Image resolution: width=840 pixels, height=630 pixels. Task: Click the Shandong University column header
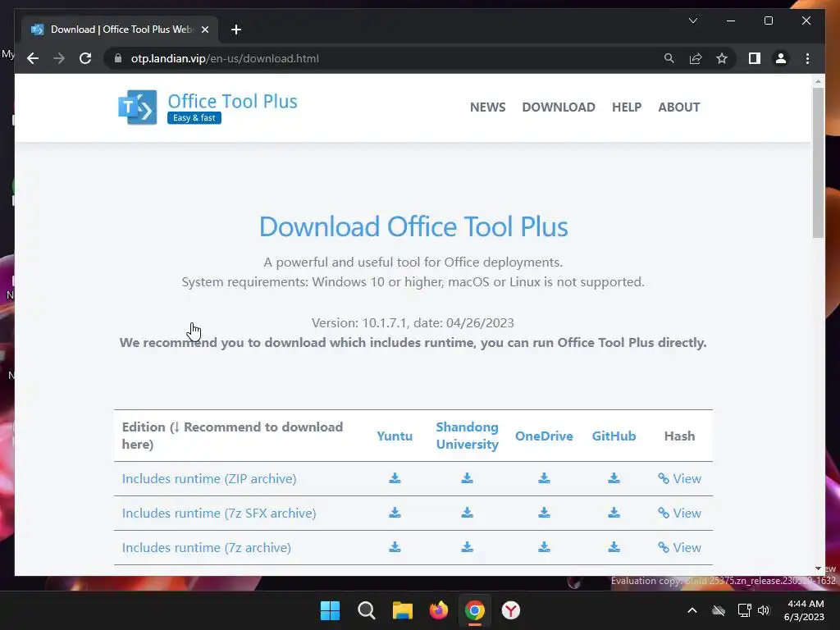(467, 436)
